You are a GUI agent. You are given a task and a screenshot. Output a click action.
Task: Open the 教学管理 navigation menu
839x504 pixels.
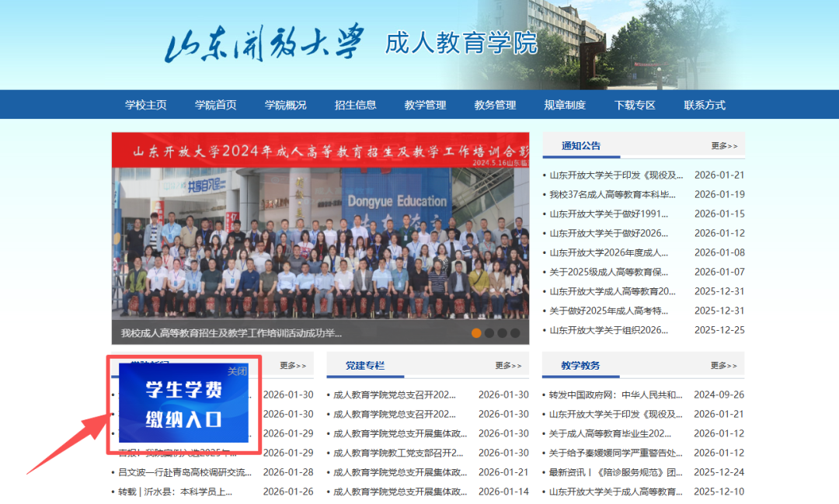click(425, 105)
